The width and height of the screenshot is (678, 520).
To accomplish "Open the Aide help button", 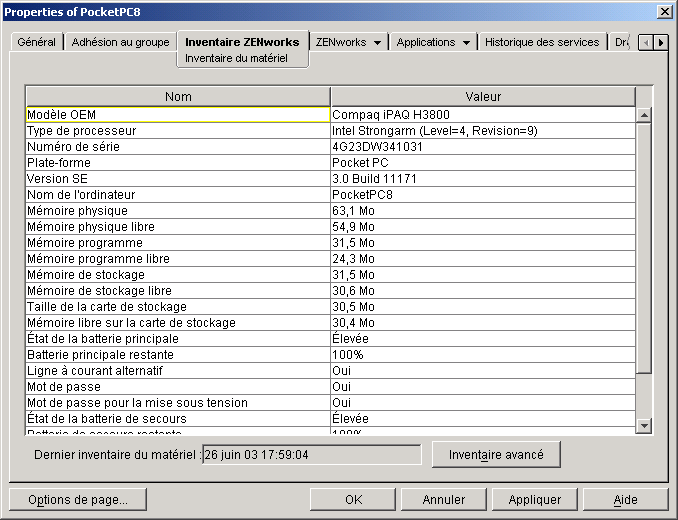I will click(x=625, y=500).
